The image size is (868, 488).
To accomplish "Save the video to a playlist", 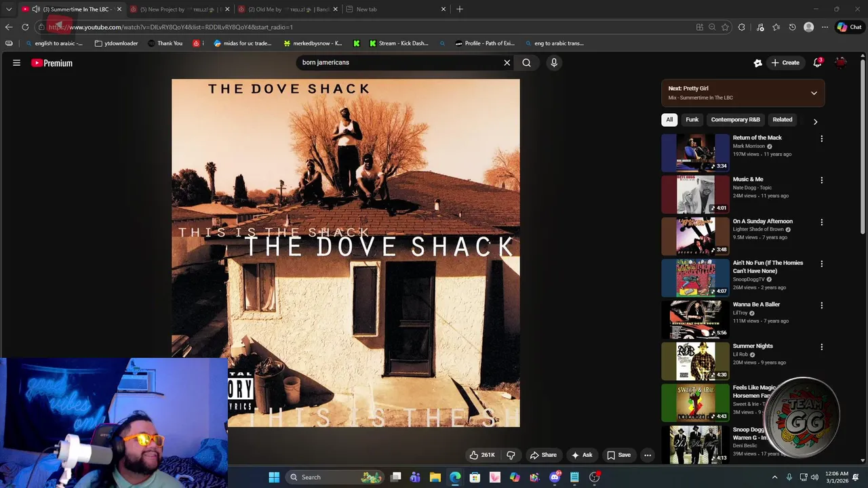I will pyautogui.click(x=618, y=455).
